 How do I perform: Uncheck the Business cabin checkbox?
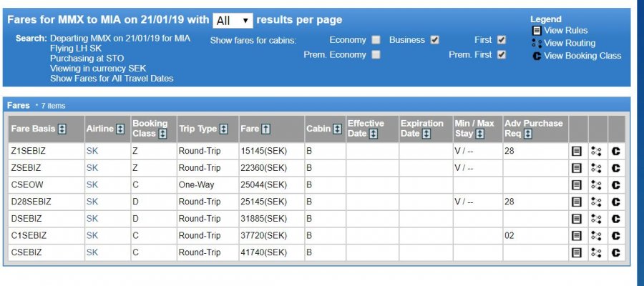434,40
